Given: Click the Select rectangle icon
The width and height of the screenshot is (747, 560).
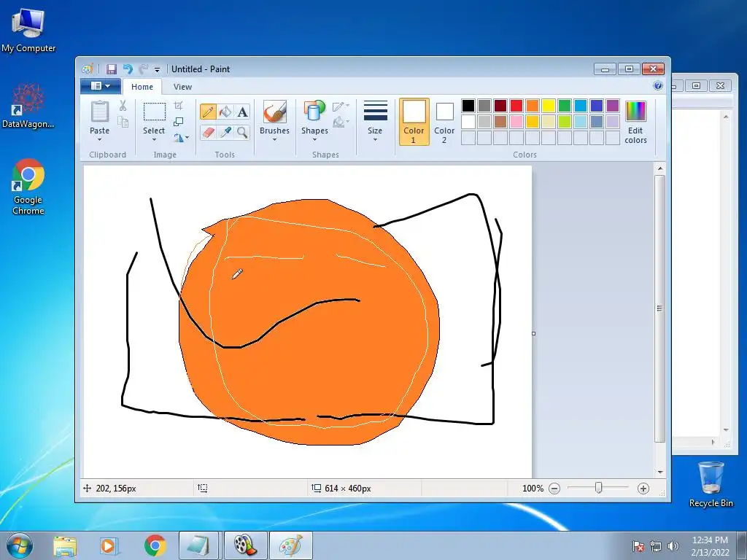Looking at the screenshot, I should 155,112.
